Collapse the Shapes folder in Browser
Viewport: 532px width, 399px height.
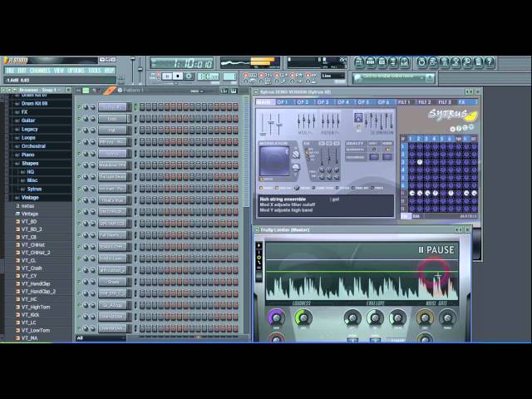click(x=30, y=164)
